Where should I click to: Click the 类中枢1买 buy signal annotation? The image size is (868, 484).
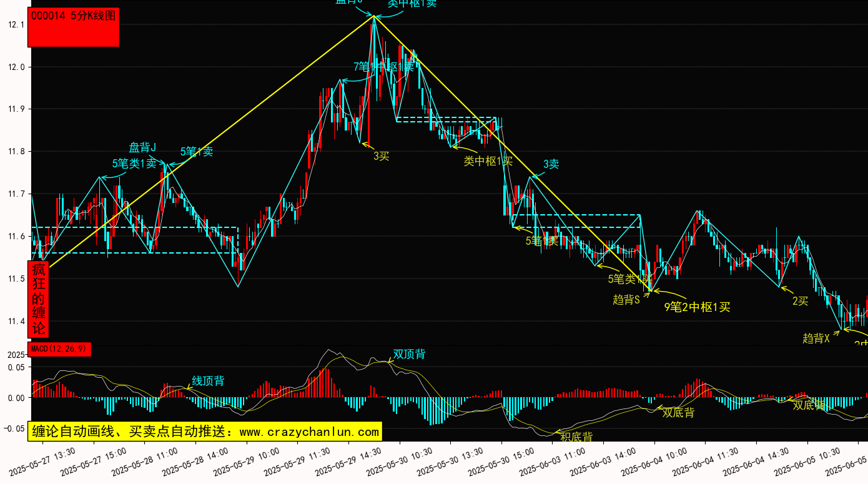coord(488,161)
